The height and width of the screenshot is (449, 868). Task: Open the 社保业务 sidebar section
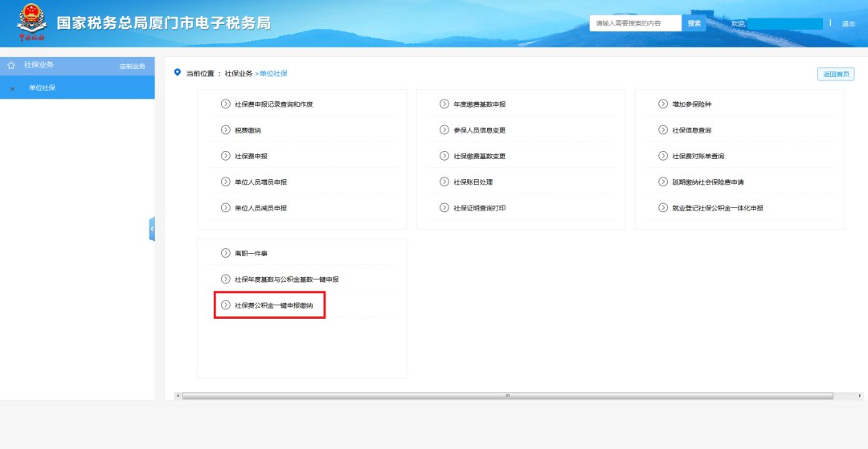point(39,65)
